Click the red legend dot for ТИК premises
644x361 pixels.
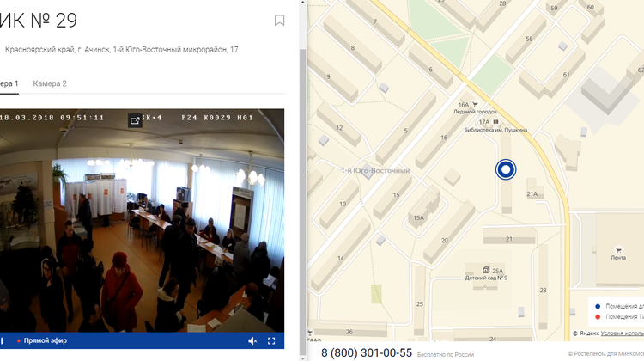[598, 316]
